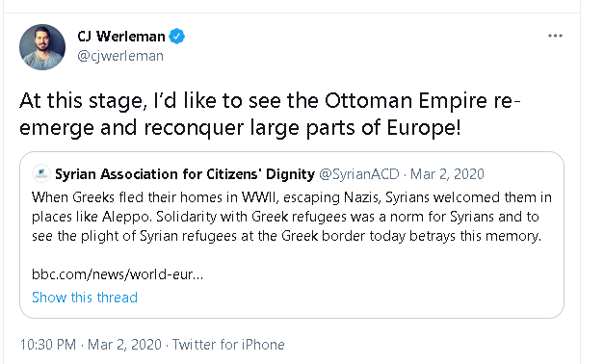The height and width of the screenshot is (364, 604).
Task: Click the main tweet text about the Ottoman Empire
Action: 270,114
